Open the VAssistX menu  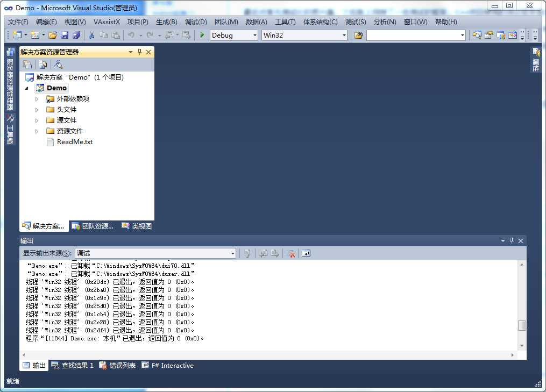(x=107, y=22)
